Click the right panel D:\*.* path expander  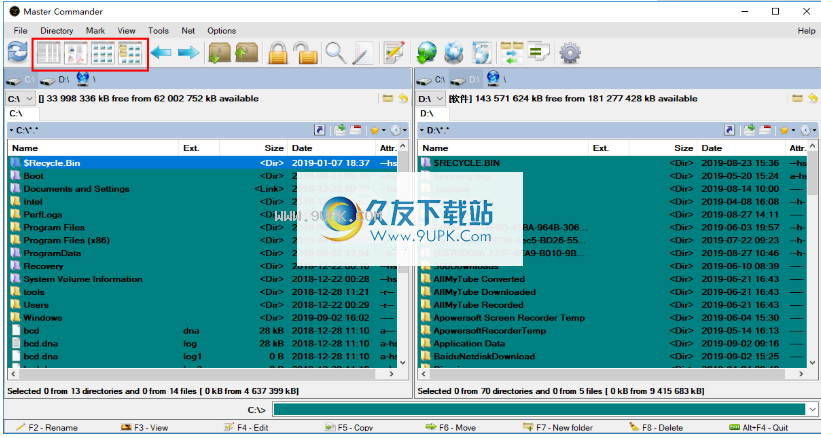[421, 130]
